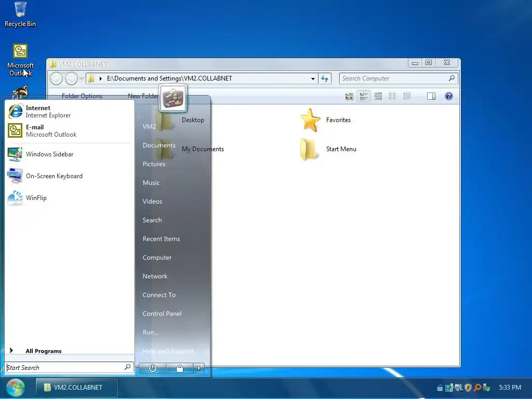Image resolution: width=532 pixels, height=399 pixels.
Task: Click the 5:33 PM clock
Action: click(510, 388)
